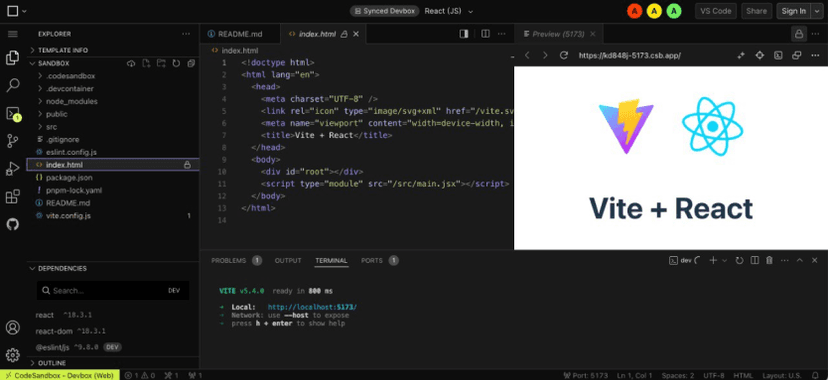Go forward in the preview browser
The image size is (828, 380).
point(545,55)
